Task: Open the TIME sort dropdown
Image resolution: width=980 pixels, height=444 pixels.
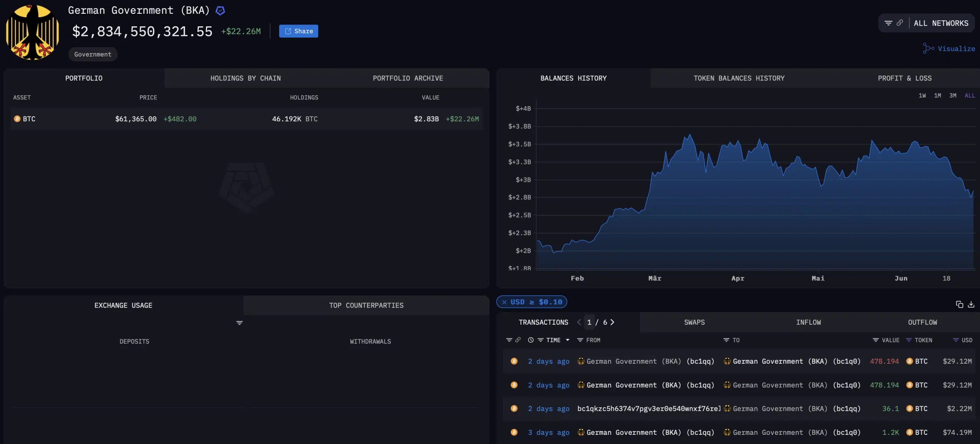Action: 568,340
